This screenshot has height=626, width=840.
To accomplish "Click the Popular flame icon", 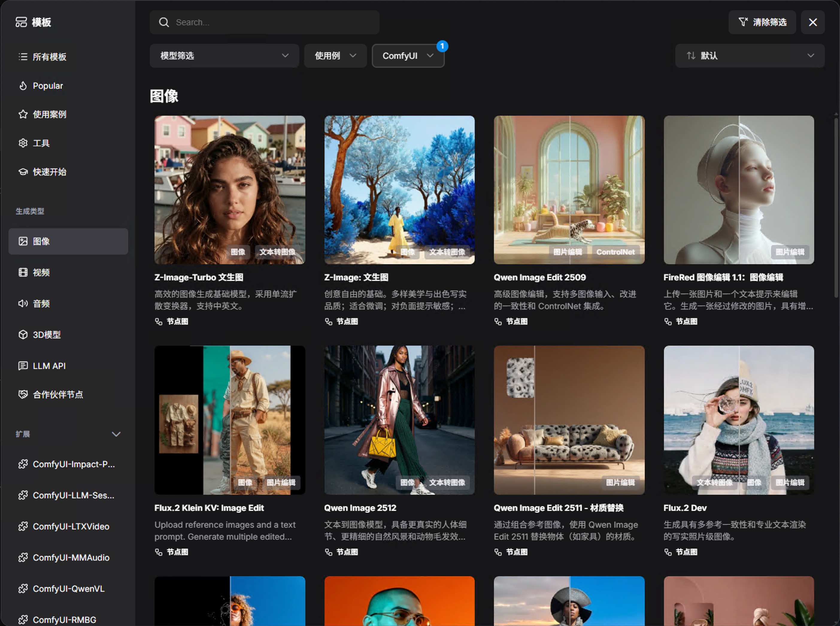I will click(x=23, y=86).
